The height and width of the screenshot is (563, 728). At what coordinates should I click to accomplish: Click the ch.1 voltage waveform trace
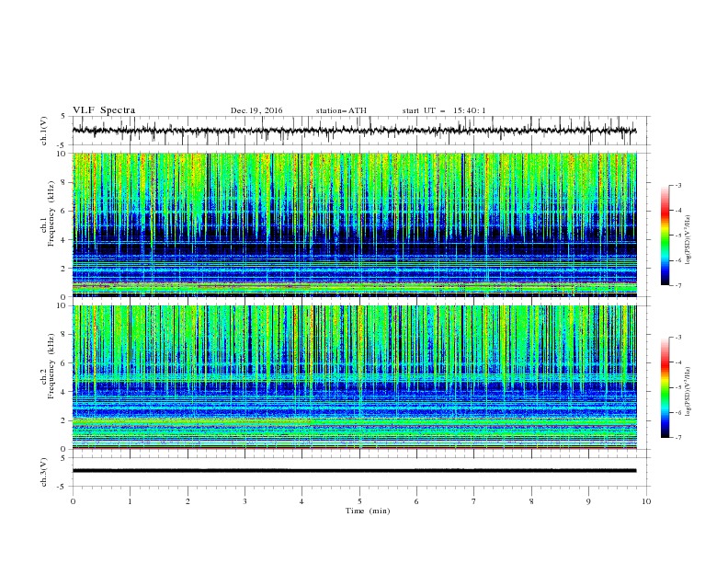354,131
